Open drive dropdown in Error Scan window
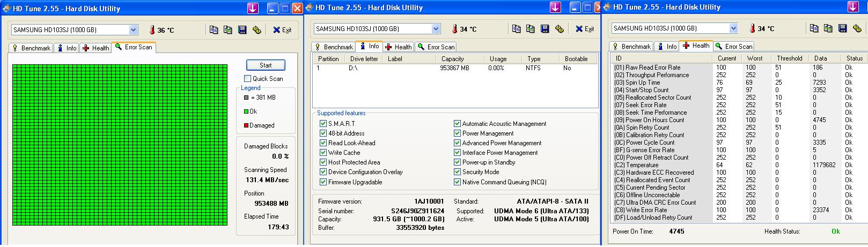Image resolution: width=868 pixels, height=247 pixels. coord(134,30)
